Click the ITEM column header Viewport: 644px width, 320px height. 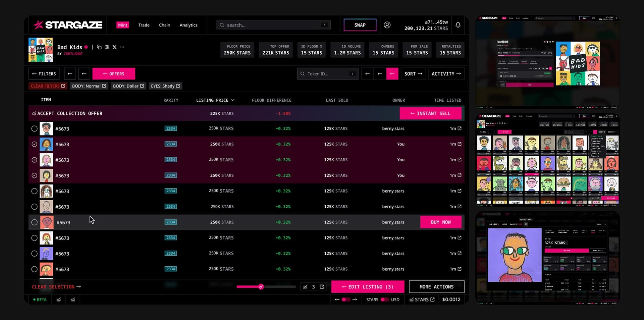pyautogui.click(x=46, y=100)
